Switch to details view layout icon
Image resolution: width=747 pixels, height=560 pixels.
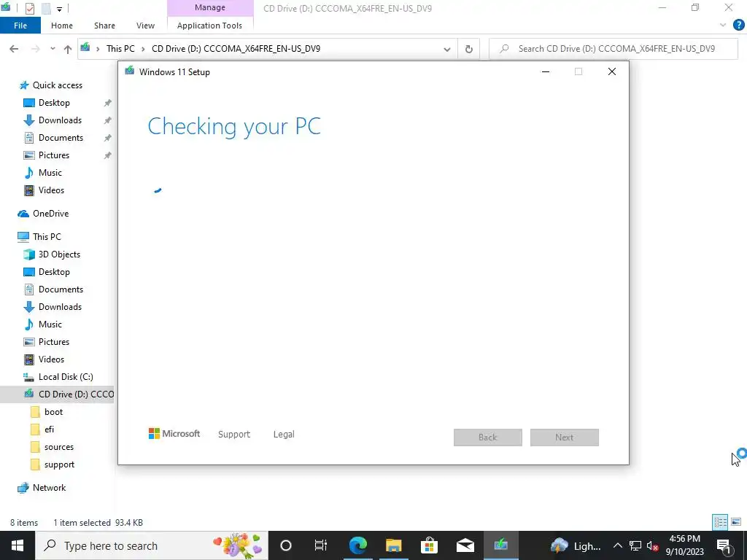(720, 522)
